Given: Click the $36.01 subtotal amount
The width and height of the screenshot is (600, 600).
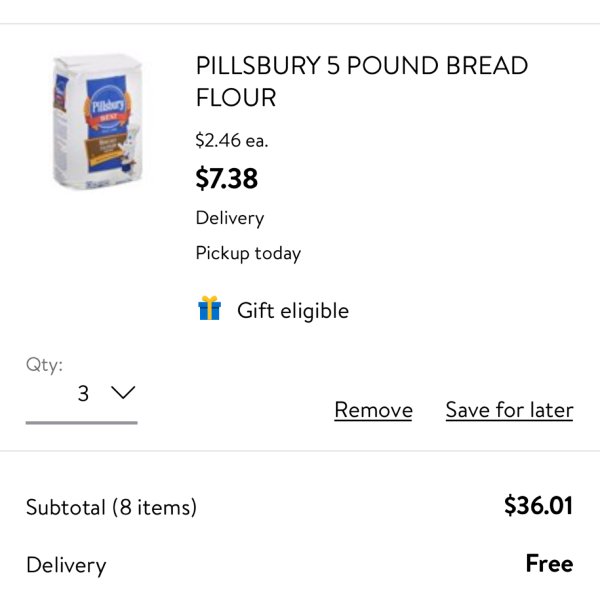Looking at the screenshot, I should point(538,505).
